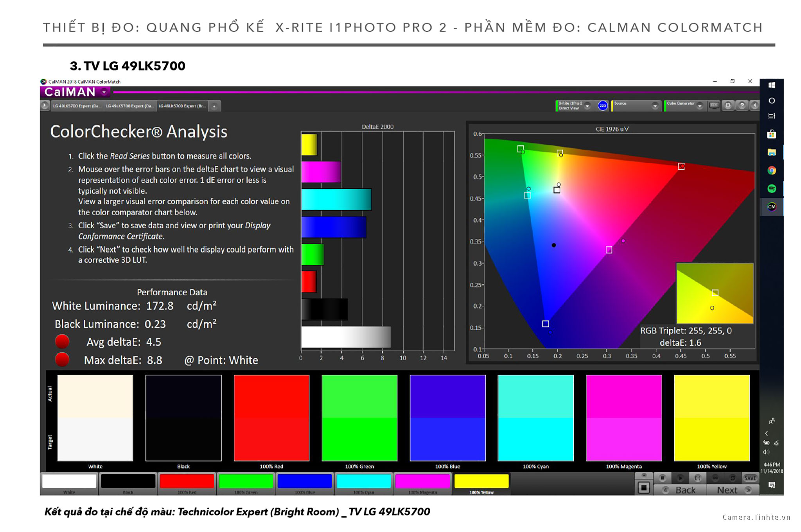Click the large square stop icon at bottom
The height and width of the screenshot is (532, 801).
[644, 487]
